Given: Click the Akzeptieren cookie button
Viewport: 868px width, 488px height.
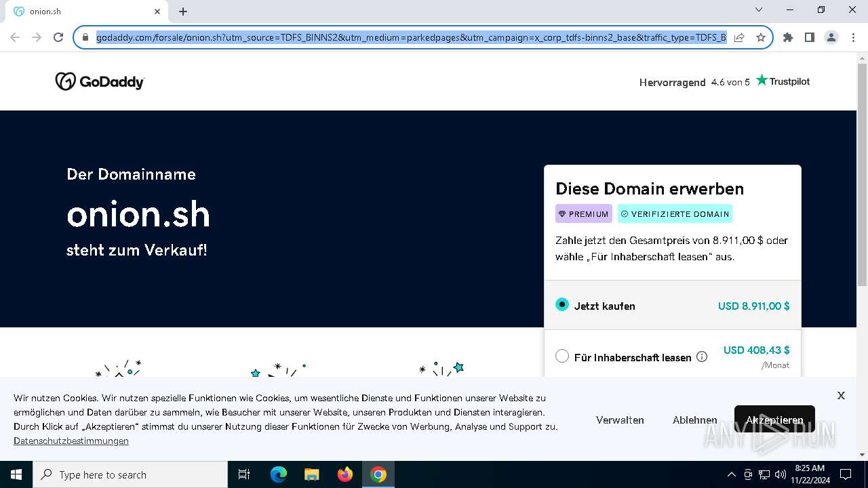Looking at the screenshot, I should click(774, 420).
